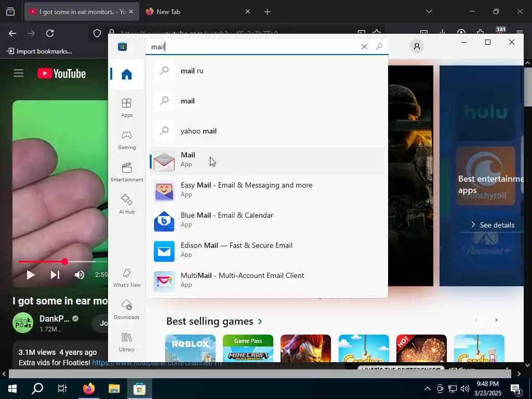Select 'mail ru' search suggestion

(267, 71)
